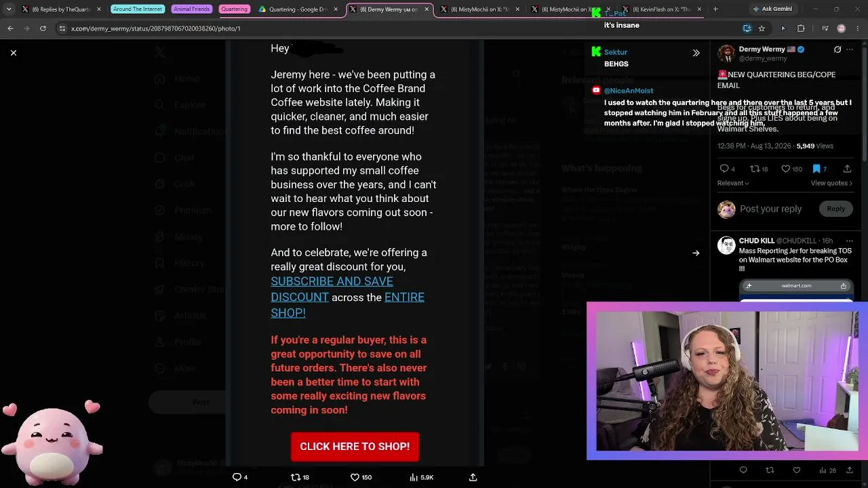
Task: Close the Replies by TheQuartering tab
Action: pyautogui.click(x=98, y=9)
